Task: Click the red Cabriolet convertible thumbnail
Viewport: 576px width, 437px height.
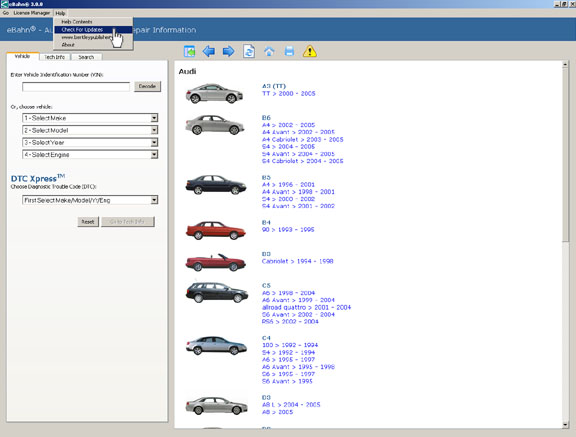Action: (216, 262)
